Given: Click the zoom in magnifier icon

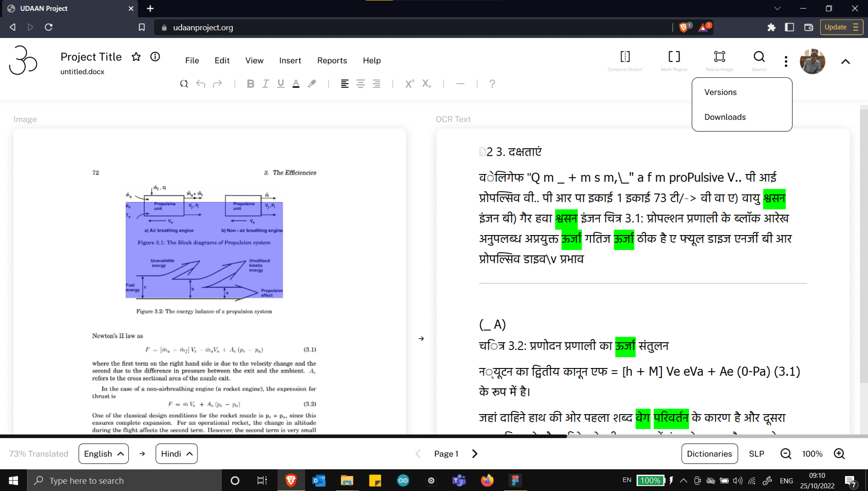Looking at the screenshot, I should click(839, 453).
